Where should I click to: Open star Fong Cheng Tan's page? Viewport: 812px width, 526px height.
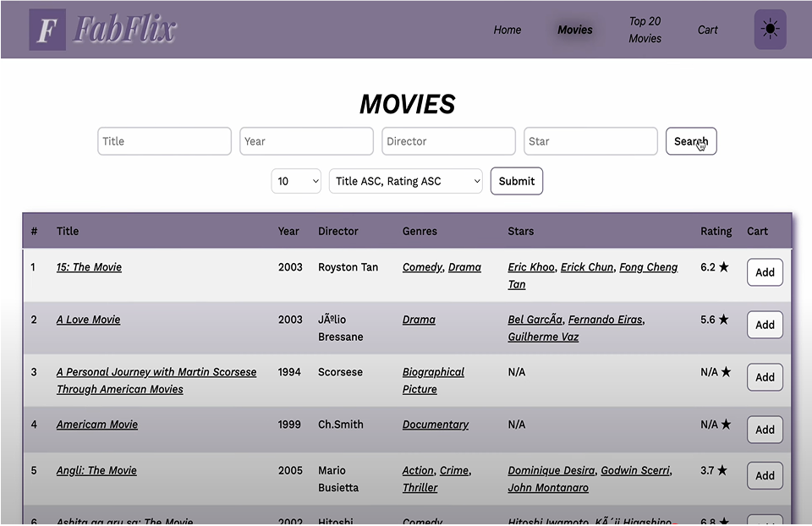(593, 276)
